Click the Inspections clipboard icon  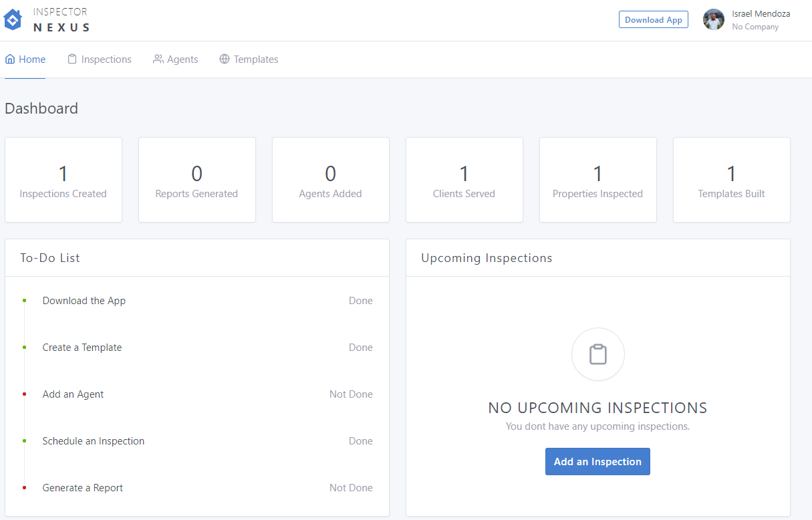coord(72,59)
